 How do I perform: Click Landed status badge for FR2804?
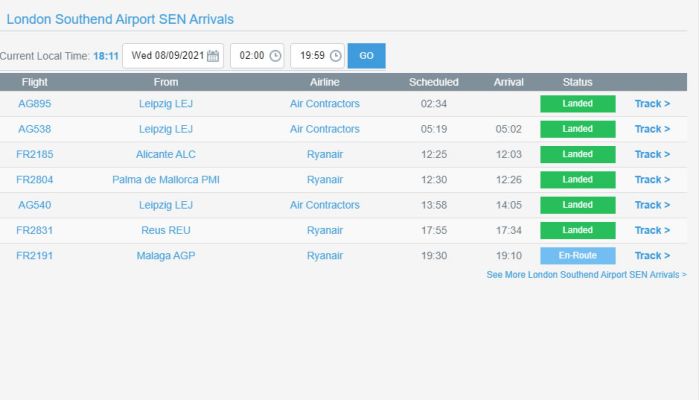coord(577,180)
